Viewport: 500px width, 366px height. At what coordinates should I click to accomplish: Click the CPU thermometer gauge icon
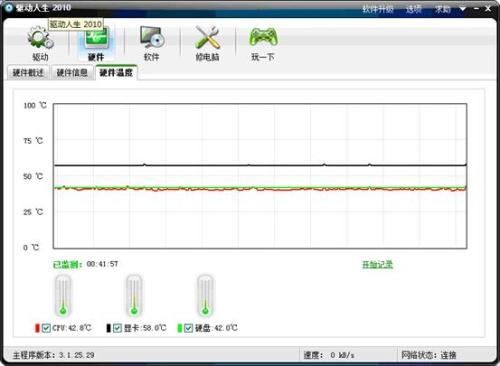click(63, 296)
